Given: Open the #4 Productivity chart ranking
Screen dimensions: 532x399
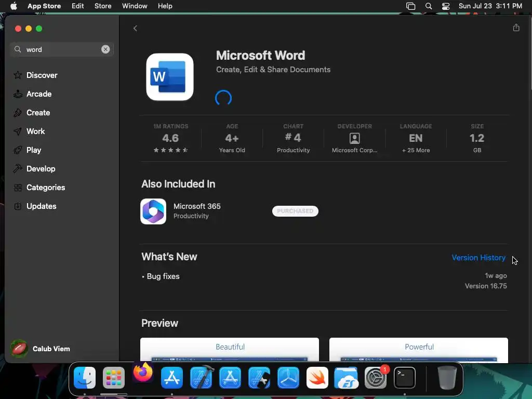Looking at the screenshot, I should pos(293,139).
